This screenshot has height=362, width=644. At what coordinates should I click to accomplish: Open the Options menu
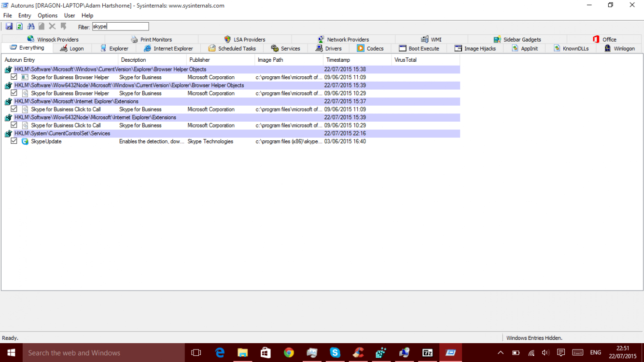pyautogui.click(x=47, y=15)
